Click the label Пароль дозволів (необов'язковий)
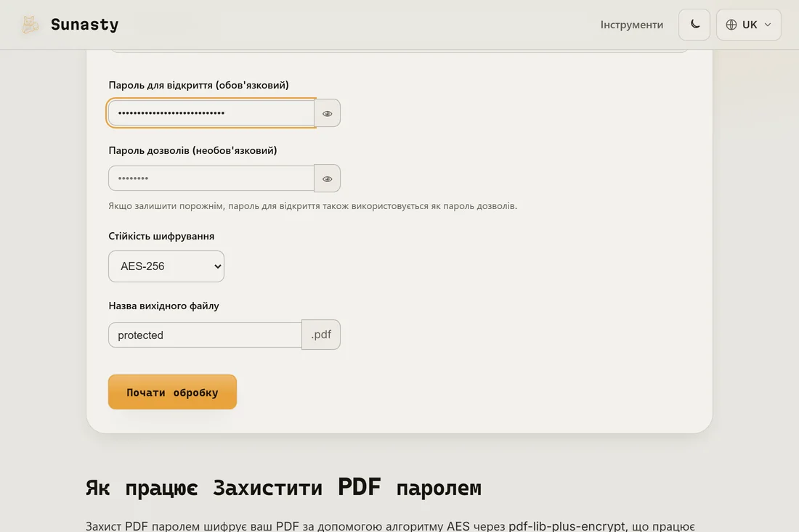 (192, 150)
